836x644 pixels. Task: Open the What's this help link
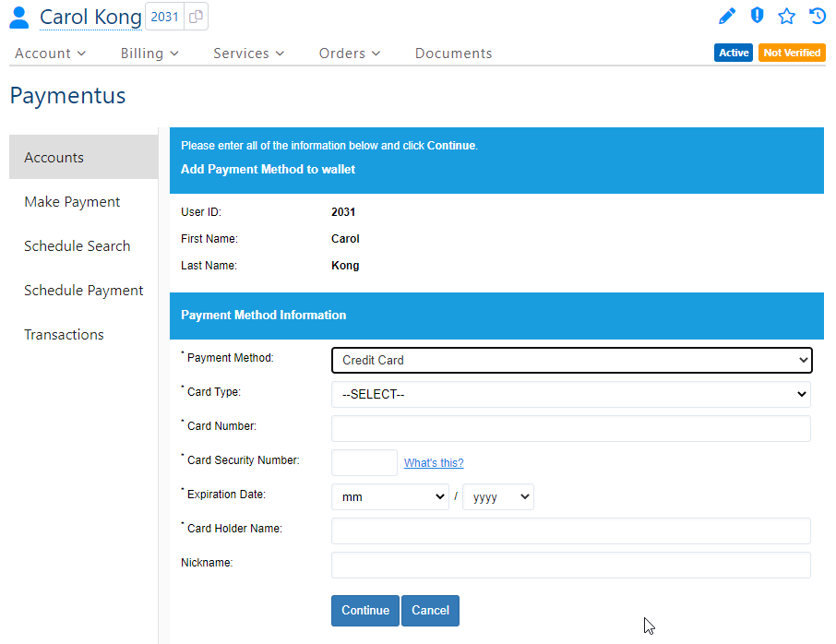pos(434,462)
